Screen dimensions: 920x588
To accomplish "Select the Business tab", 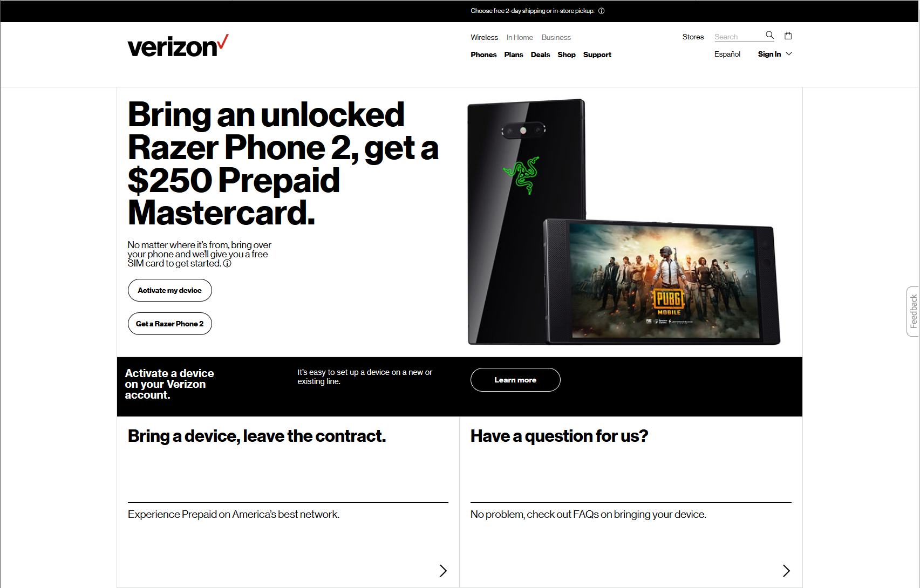I will [556, 37].
